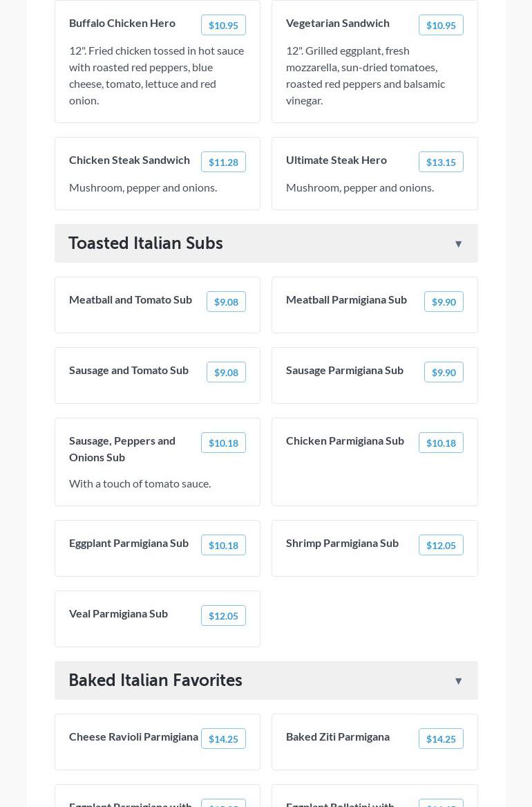Click the Baked Italian Favorites heading
The height and width of the screenshot is (807, 532).
(155, 680)
